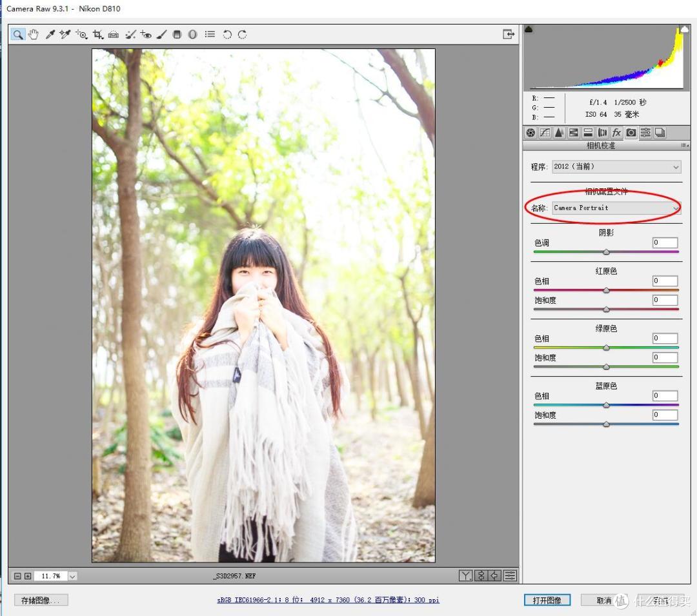Open the Preferences dialog icon
This screenshot has width=697, height=616.
click(x=210, y=35)
